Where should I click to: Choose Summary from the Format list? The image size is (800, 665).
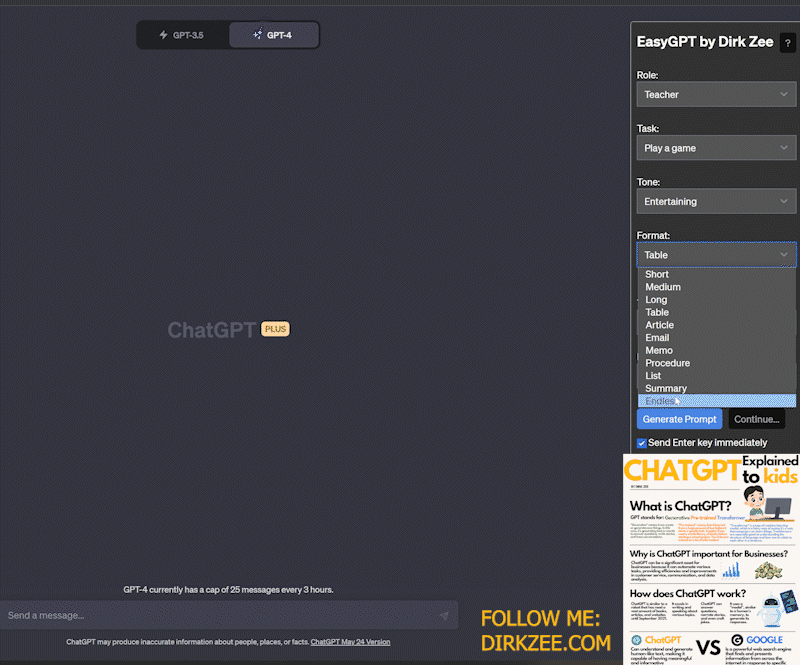(716, 388)
